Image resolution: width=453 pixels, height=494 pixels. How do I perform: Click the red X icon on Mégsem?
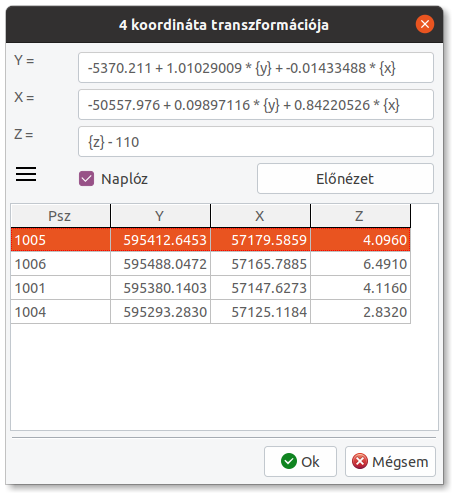click(360, 461)
